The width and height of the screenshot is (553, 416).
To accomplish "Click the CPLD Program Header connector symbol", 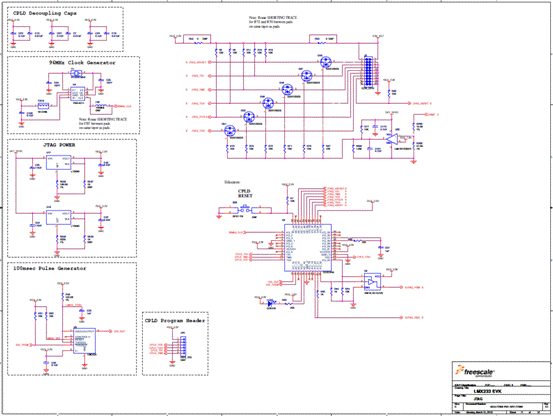I will [x=183, y=347].
